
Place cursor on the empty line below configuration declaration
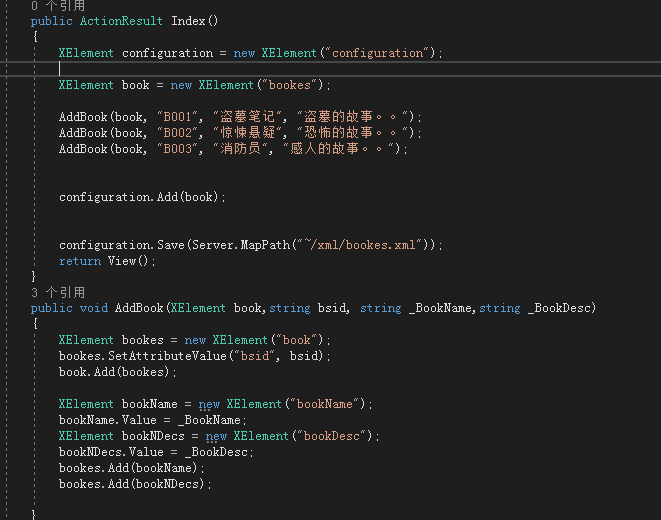200,68
